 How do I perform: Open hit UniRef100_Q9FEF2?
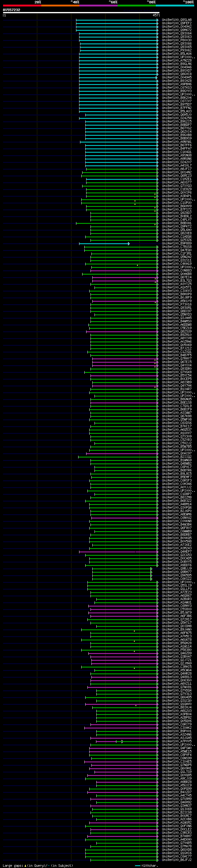tap(176, 24)
